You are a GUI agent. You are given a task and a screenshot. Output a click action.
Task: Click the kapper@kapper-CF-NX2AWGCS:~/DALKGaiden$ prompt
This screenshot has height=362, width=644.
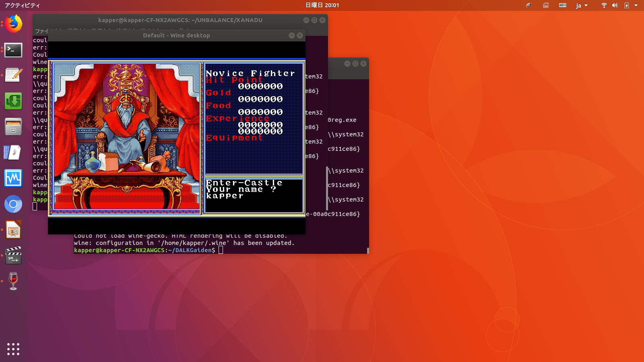(144, 250)
